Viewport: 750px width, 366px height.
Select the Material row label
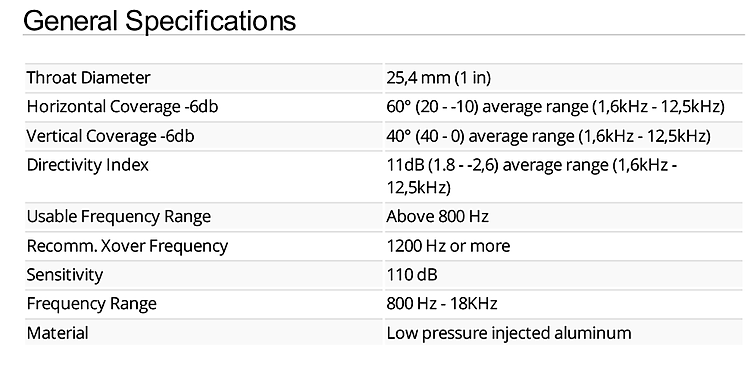click(x=57, y=333)
